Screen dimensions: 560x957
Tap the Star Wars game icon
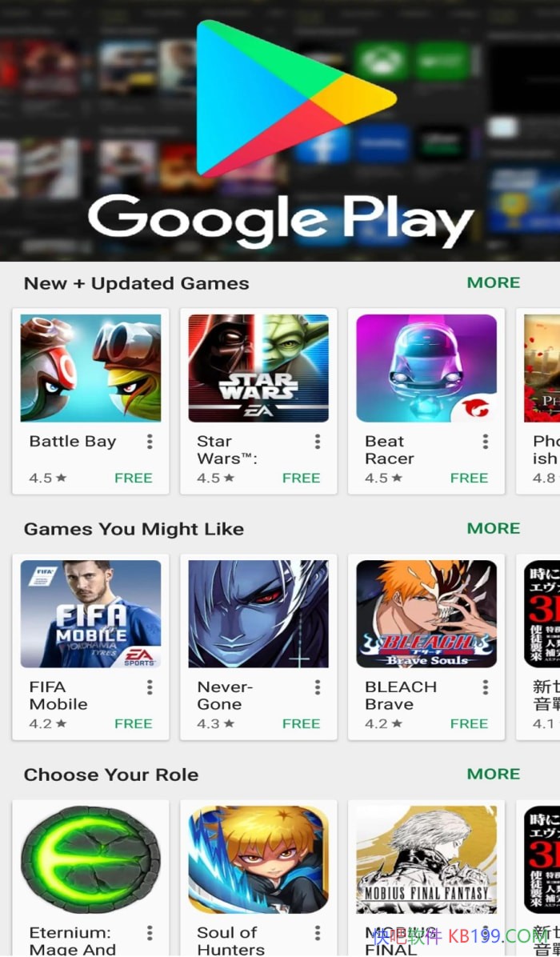coord(258,368)
